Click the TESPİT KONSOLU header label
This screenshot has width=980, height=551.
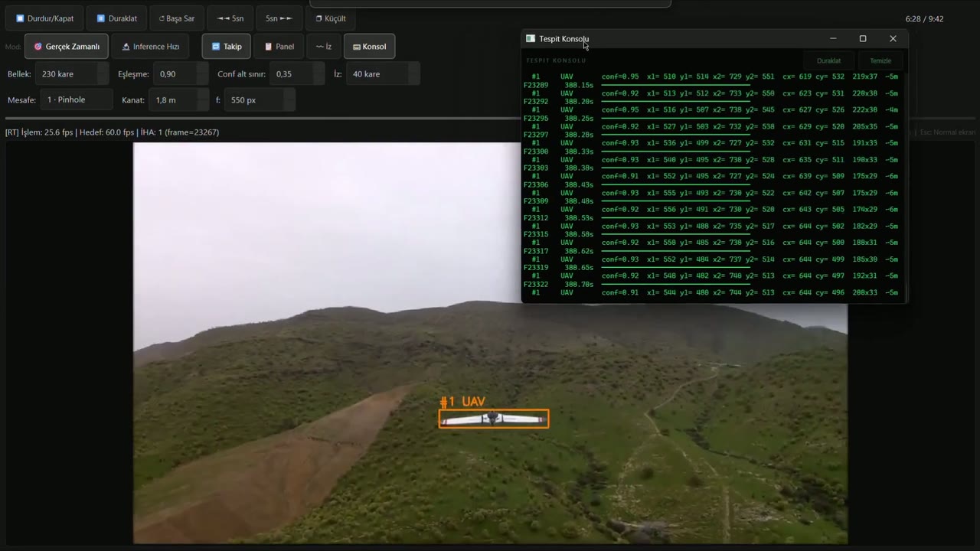(556, 60)
